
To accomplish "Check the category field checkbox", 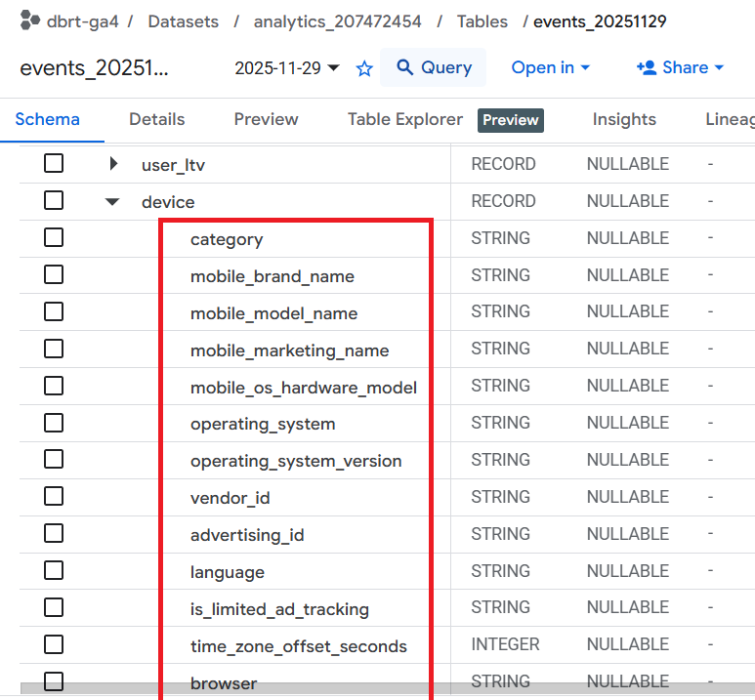I will (x=54, y=238).
